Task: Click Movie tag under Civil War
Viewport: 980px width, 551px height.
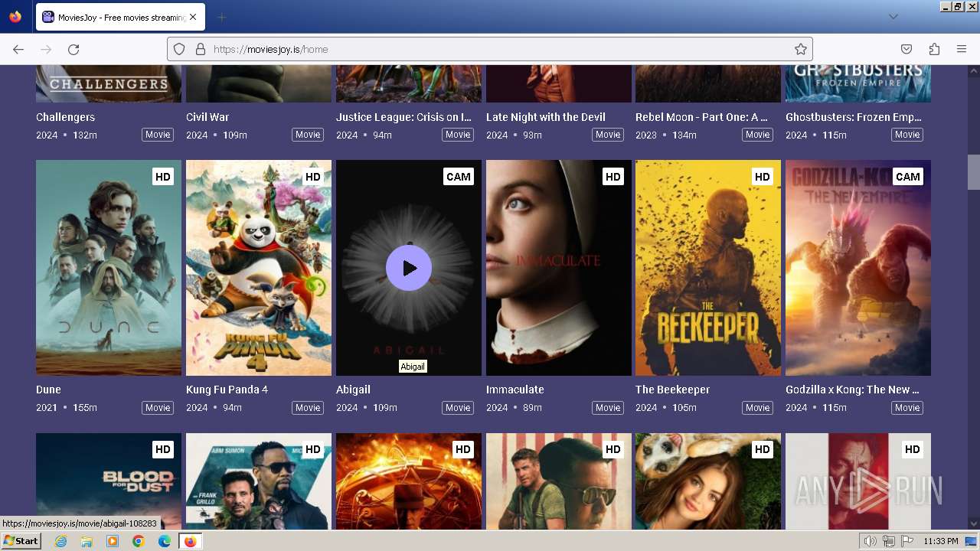Action: (308, 135)
